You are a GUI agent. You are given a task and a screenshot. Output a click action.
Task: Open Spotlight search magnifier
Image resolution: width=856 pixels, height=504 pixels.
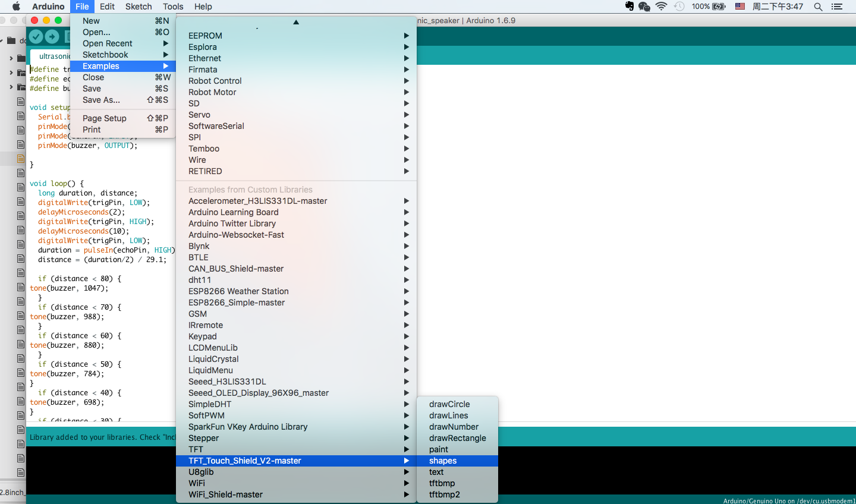[x=818, y=7]
